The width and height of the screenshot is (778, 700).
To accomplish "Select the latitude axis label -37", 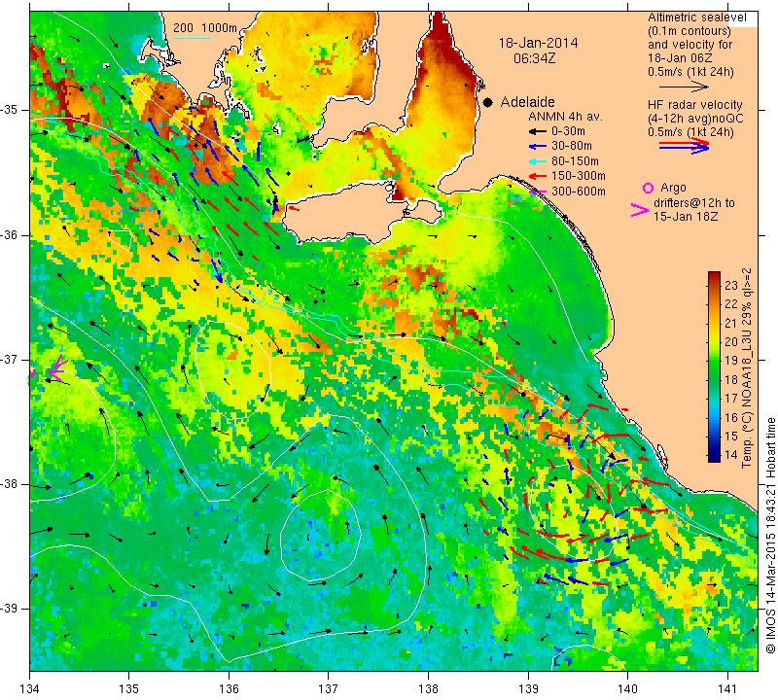I will click(x=11, y=359).
